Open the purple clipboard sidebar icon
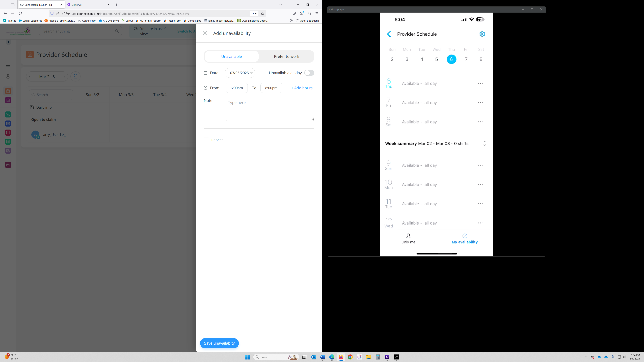The image size is (644, 362). click(x=8, y=100)
